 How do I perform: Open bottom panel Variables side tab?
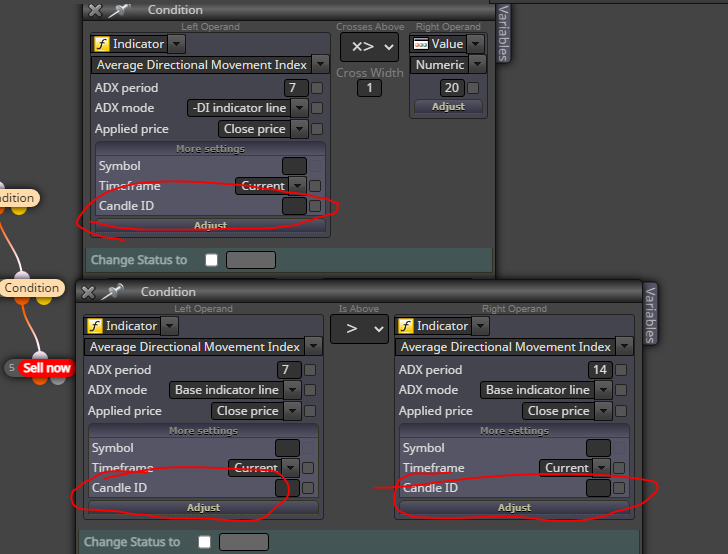tap(650, 315)
